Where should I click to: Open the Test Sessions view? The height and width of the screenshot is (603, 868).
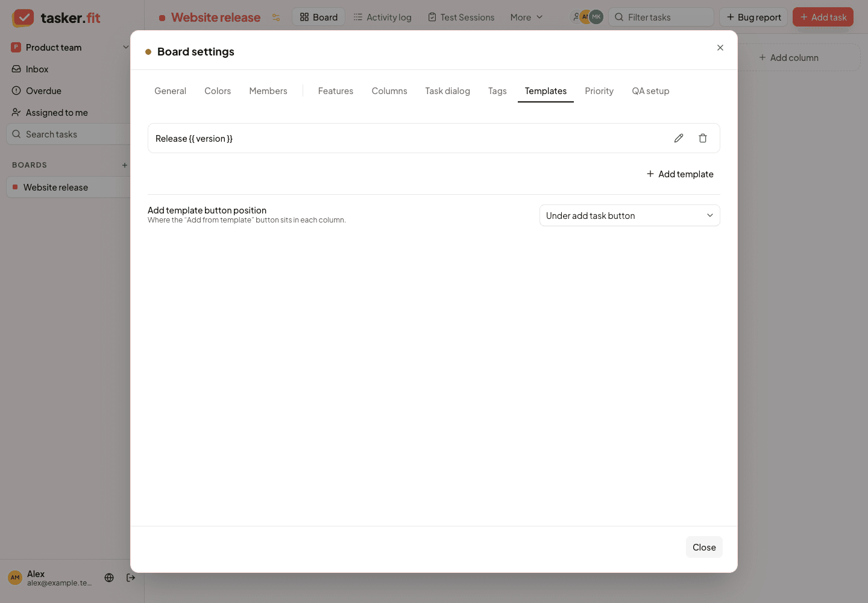click(461, 17)
